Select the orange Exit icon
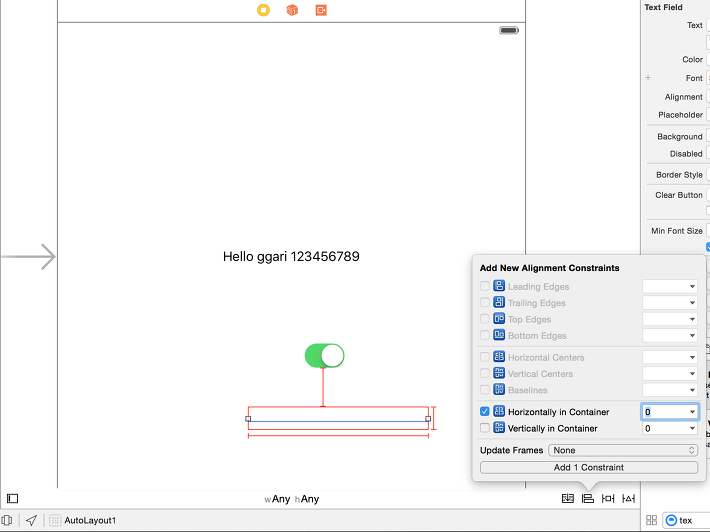710x532 pixels. point(321,10)
